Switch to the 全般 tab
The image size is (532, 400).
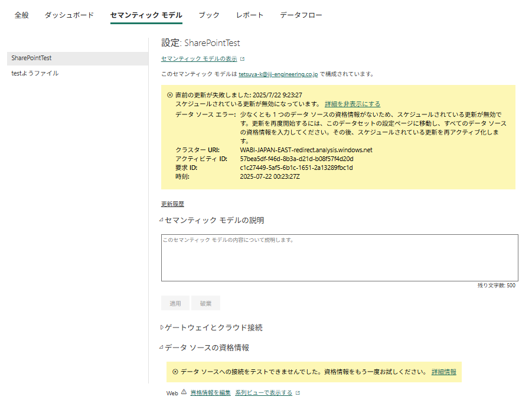click(x=22, y=15)
